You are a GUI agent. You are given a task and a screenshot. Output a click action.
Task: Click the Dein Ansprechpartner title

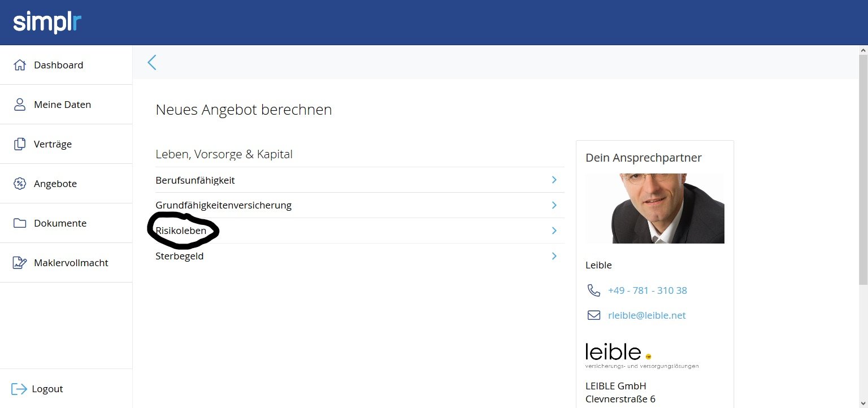644,158
